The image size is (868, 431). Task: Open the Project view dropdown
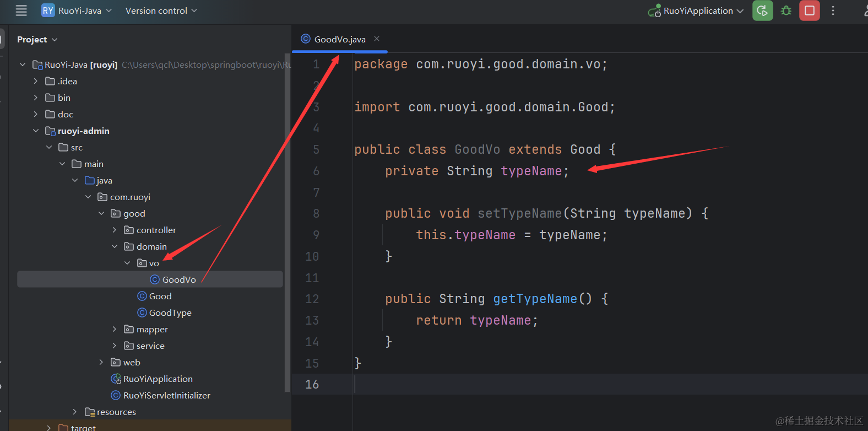point(37,40)
